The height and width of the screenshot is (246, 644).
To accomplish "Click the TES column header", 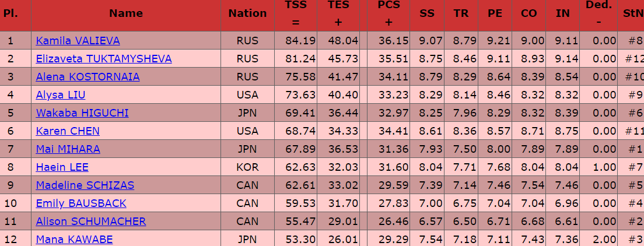I will [338, 13].
